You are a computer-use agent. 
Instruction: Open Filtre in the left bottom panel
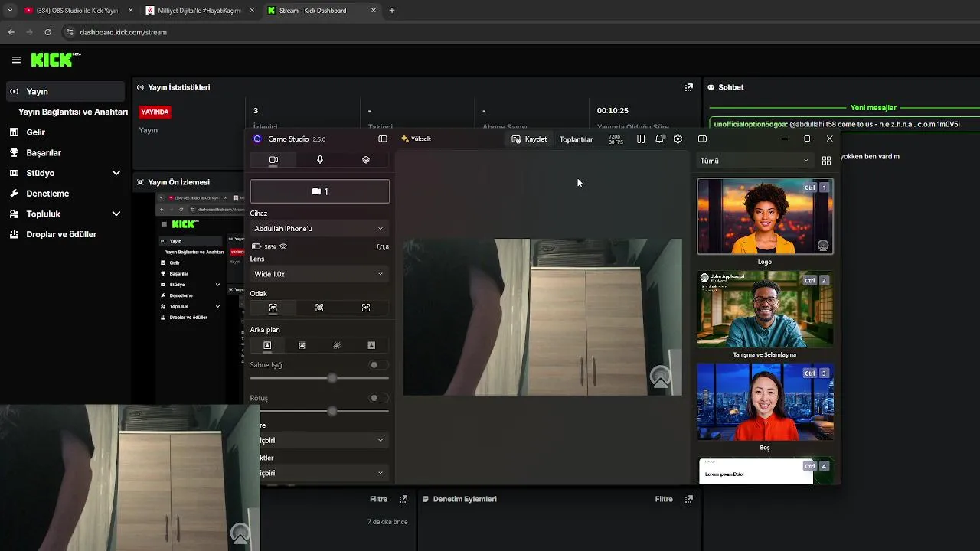point(378,499)
